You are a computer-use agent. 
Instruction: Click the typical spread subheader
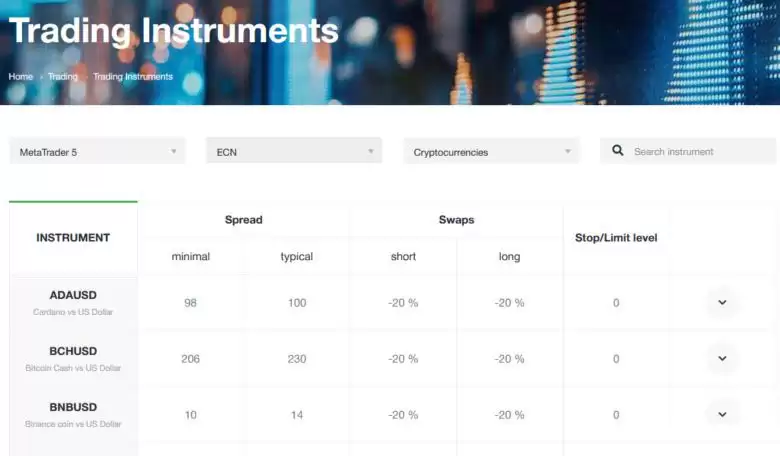(x=297, y=257)
